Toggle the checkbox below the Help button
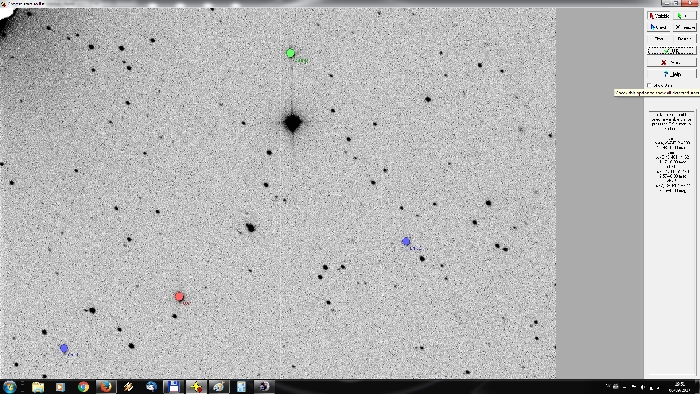The height and width of the screenshot is (394, 700). click(x=650, y=85)
